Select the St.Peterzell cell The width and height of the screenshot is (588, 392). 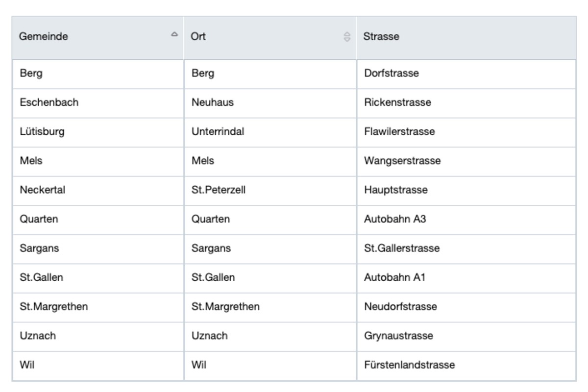click(218, 190)
